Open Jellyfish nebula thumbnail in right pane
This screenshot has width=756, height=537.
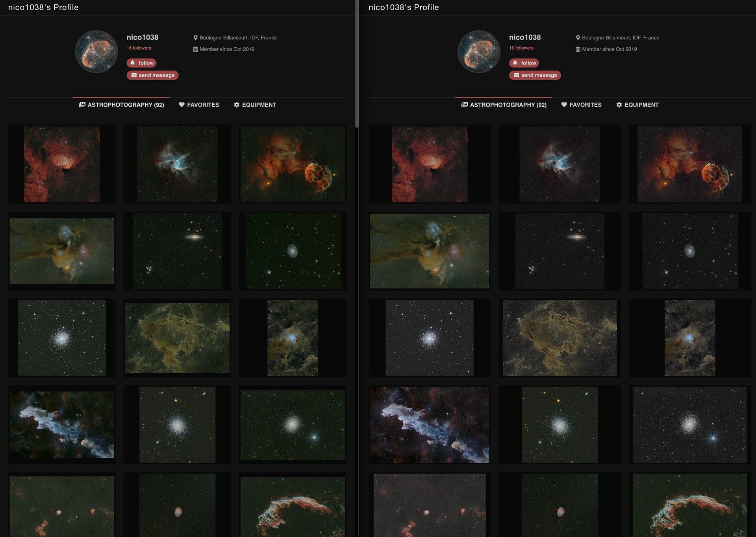[690, 164]
